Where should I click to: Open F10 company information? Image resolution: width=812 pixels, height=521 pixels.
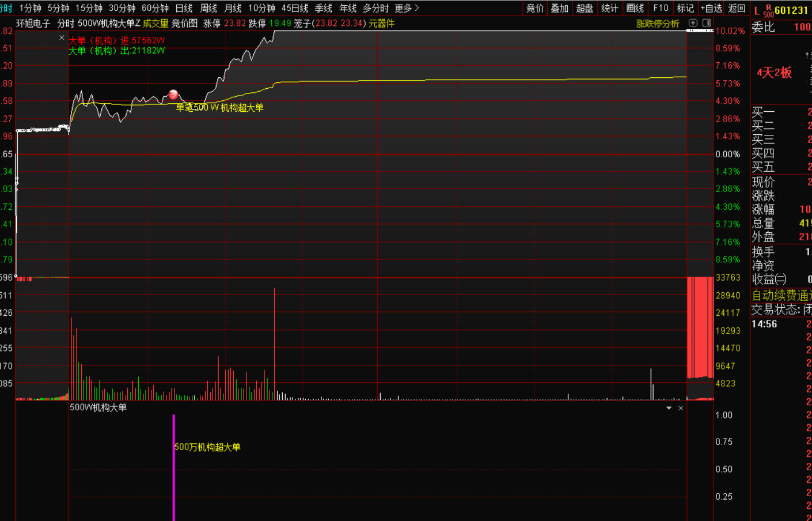click(x=661, y=8)
